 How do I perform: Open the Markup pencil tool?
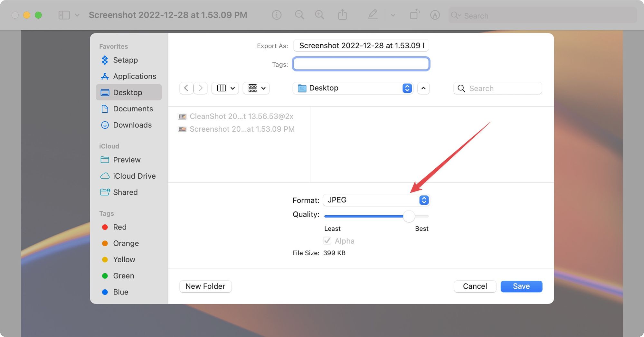tap(373, 15)
